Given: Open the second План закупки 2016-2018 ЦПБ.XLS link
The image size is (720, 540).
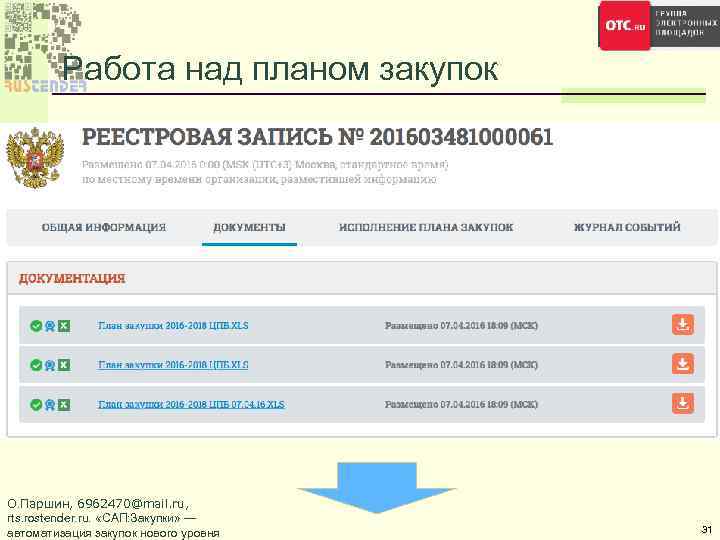Looking at the screenshot, I should [173, 365].
